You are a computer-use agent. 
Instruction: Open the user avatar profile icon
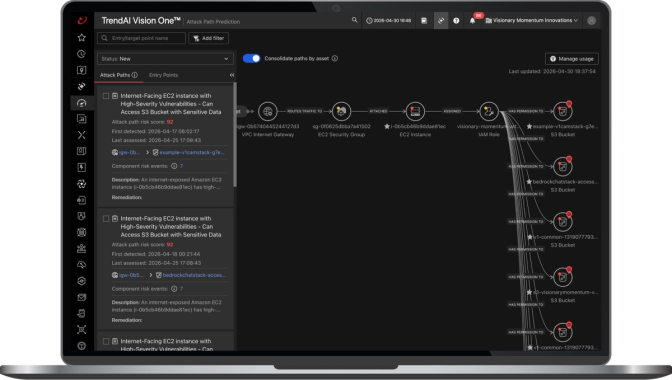pos(591,21)
